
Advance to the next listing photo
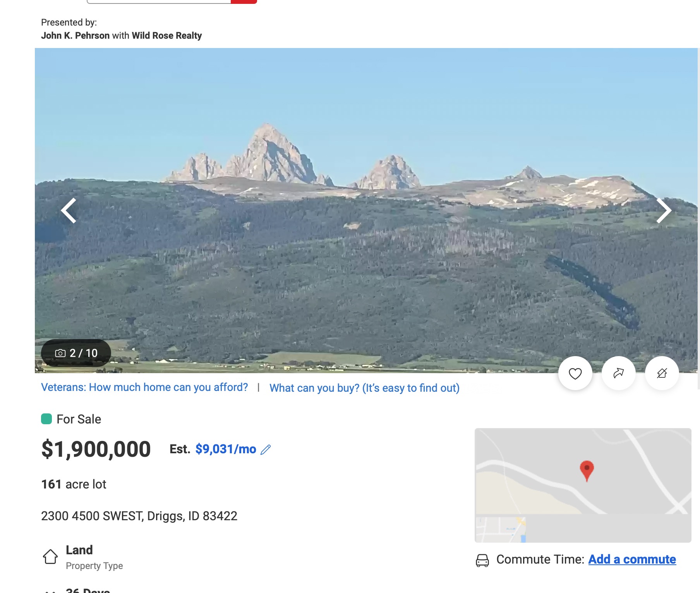pos(663,211)
